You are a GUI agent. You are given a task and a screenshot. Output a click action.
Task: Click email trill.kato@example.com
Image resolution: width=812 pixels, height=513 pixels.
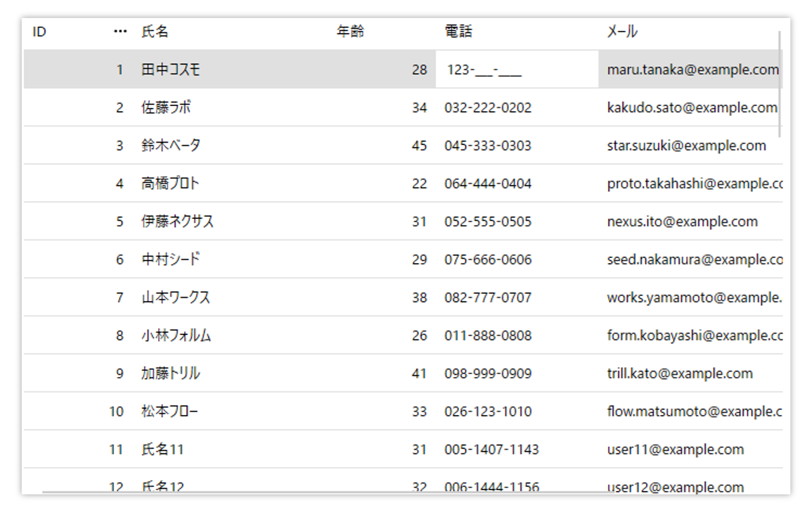click(x=680, y=373)
